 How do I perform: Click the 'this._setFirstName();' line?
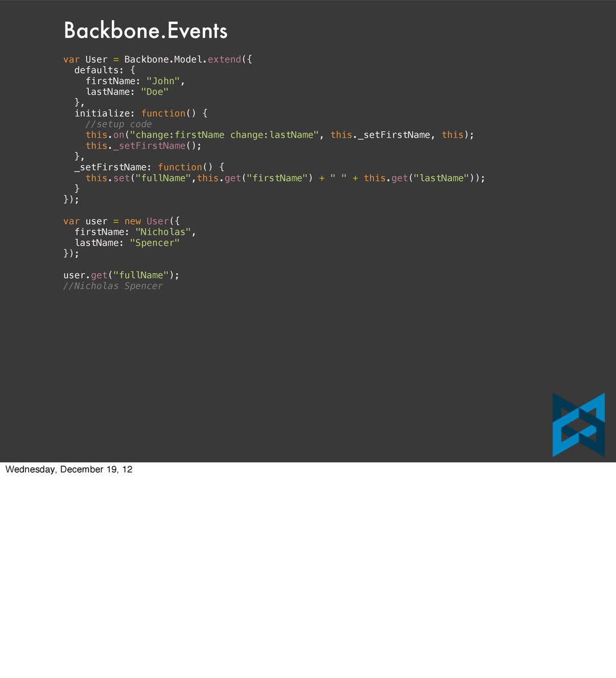coord(144,146)
